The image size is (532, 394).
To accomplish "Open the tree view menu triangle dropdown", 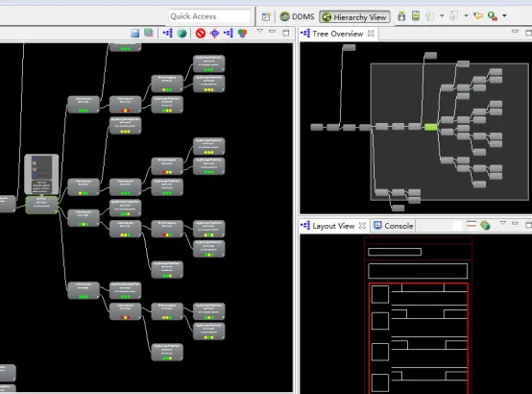I will click(x=259, y=32).
